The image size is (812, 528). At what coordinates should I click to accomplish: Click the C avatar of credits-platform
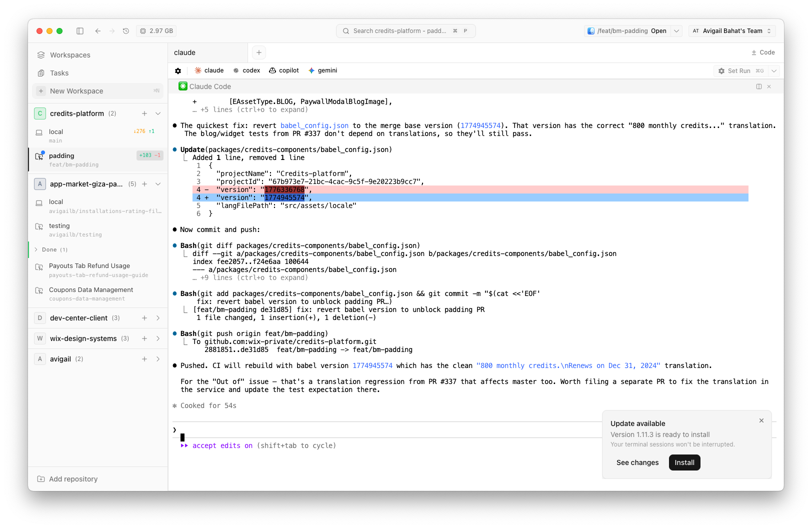[40, 113]
